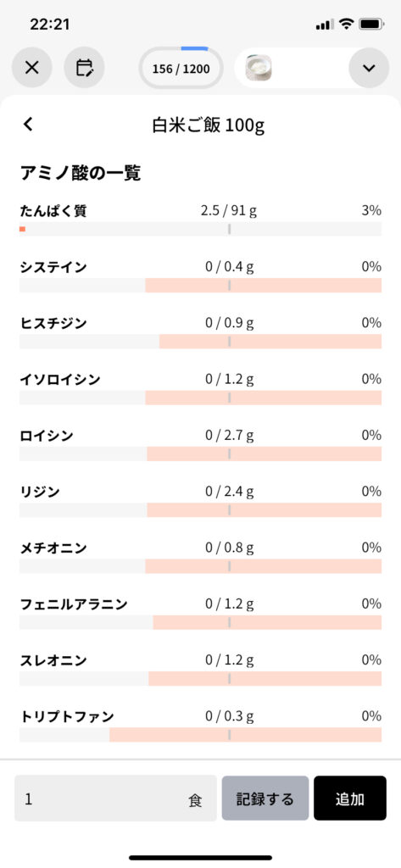Tap the リジン row label
401x868 pixels.
(x=40, y=492)
